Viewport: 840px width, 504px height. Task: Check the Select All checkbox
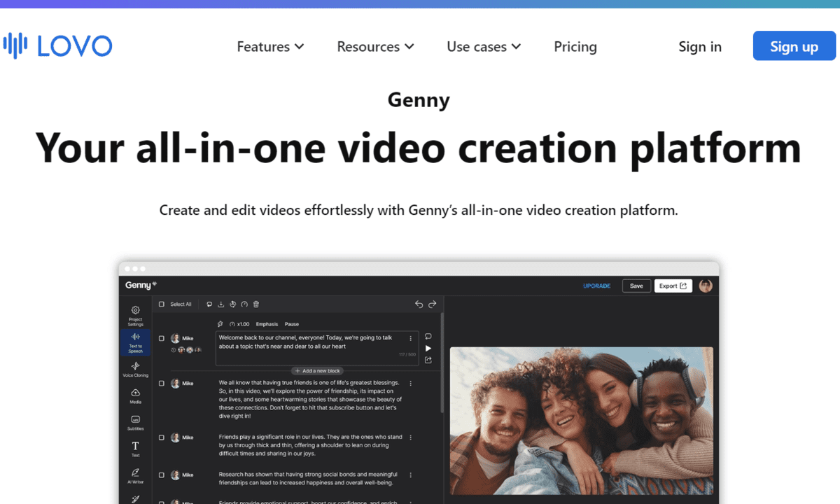point(162,304)
